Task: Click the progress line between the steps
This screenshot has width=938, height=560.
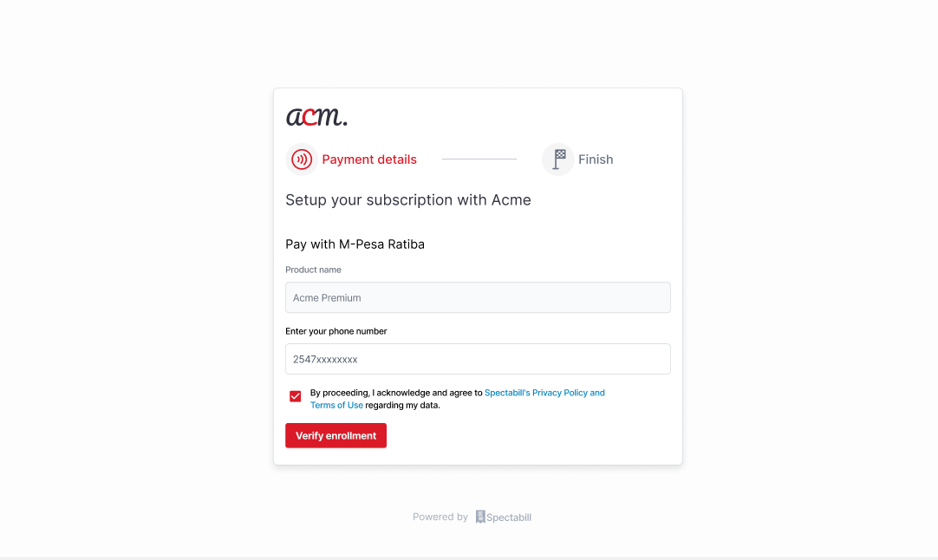Action: click(479, 160)
